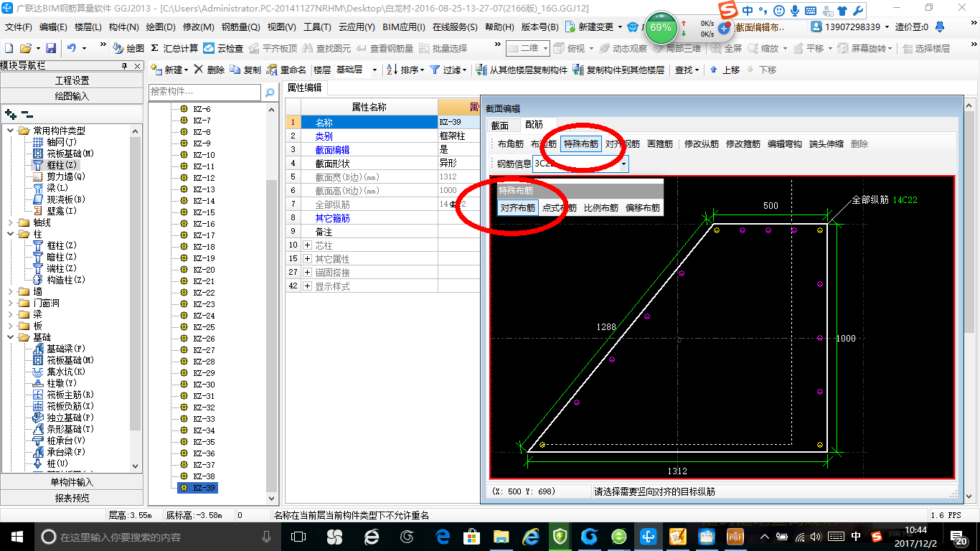
Task: Collapse the 常用构件类型 folder
Action: pos(11,131)
